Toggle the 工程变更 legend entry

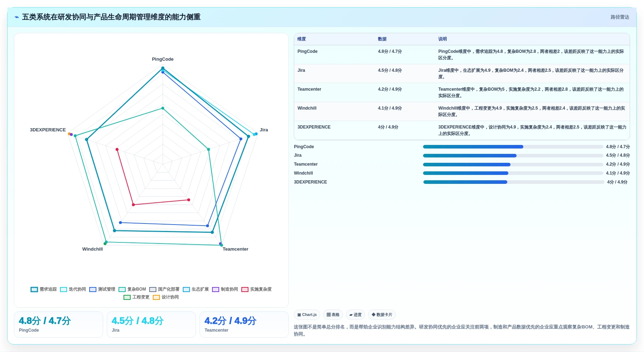click(137, 297)
